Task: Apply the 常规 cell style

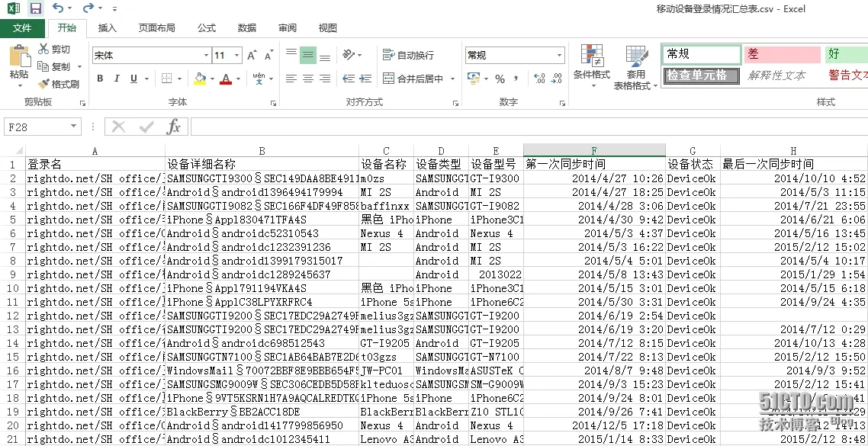Action: coord(702,54)
